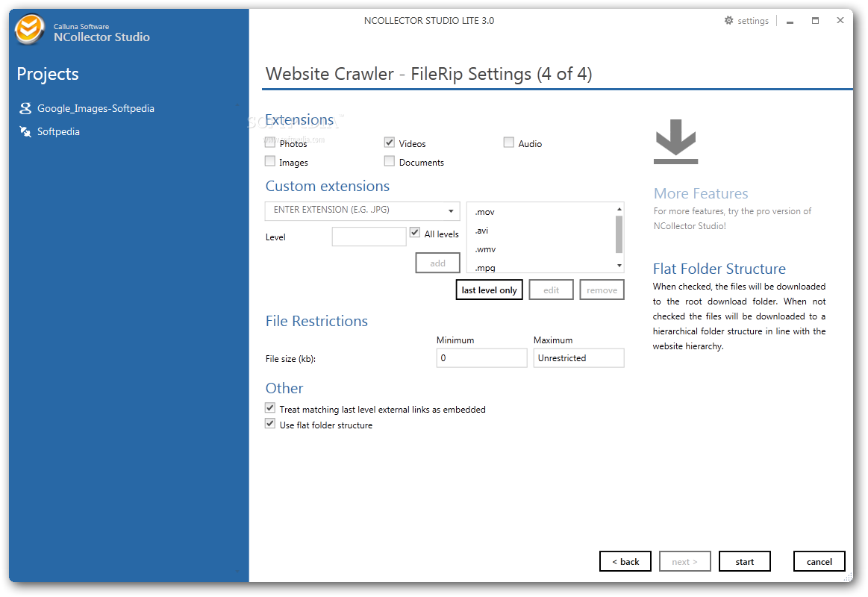This screenshot has height=597, width=868.
Task: Enable the Photos extension checkbox
Action: tap(270, 143)
